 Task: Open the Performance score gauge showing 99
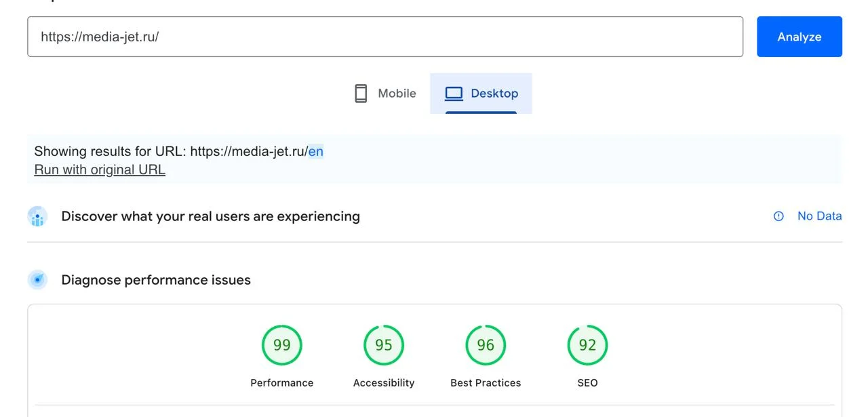(282, 345)
